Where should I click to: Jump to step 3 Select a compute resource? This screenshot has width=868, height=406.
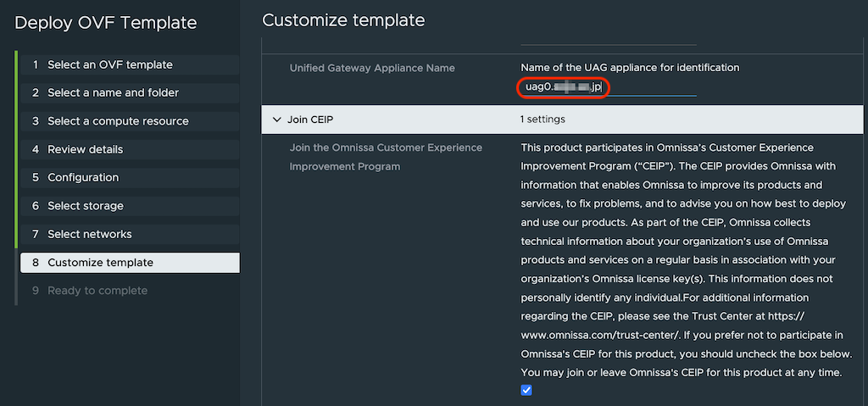click(x=118, y=121)
